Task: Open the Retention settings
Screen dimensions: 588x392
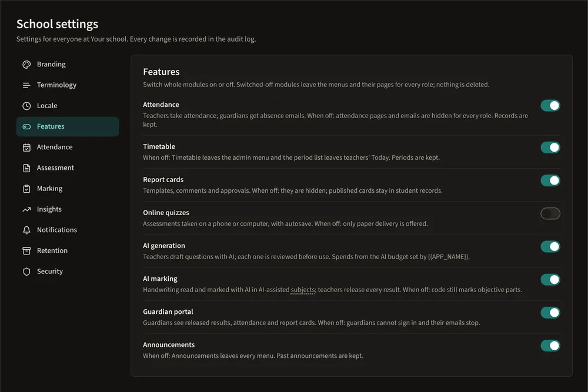Action: [68, 251]
